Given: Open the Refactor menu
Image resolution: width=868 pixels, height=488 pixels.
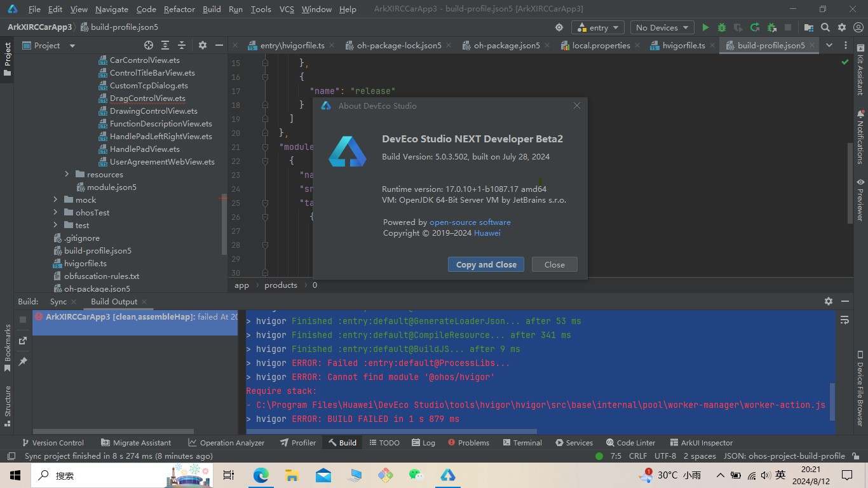Looking at the screenshot, I should 179,9.
